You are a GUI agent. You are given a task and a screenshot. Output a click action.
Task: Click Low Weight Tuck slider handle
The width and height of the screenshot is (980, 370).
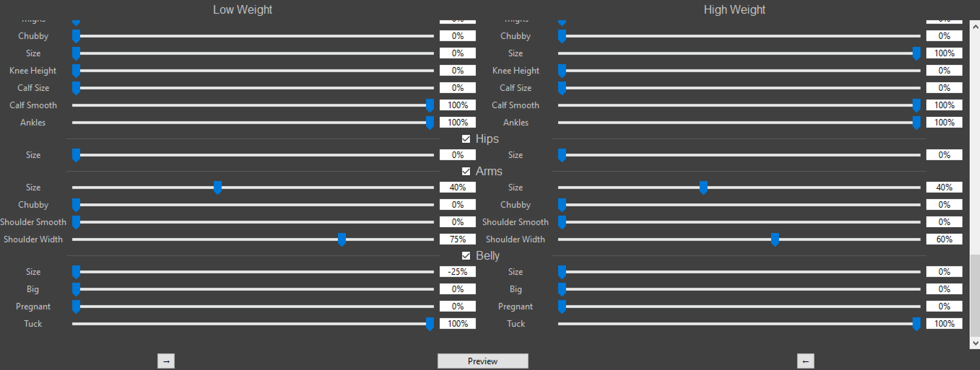[x=430, y=324]
